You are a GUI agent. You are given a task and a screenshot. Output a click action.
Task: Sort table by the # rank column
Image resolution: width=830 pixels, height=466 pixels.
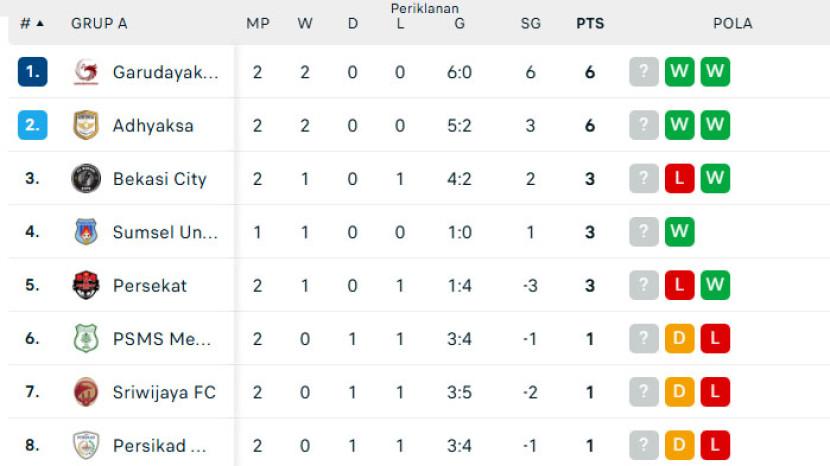[x=32, y=23]
